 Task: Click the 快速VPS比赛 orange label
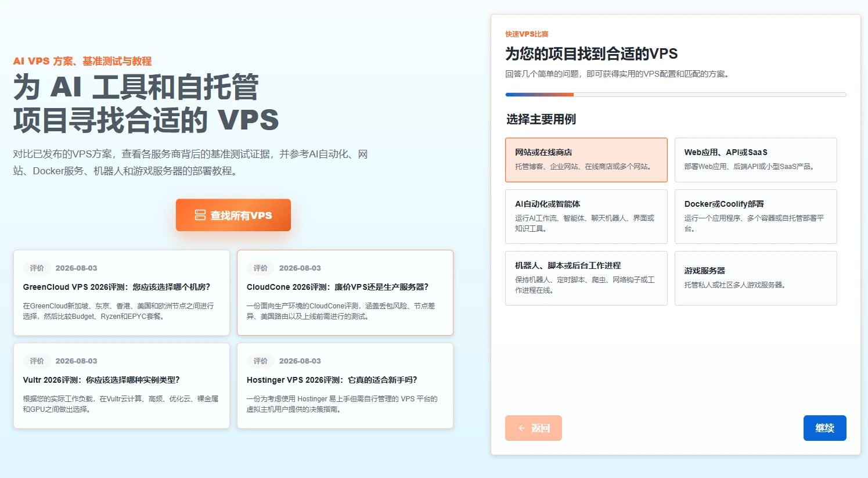pos(527,34)
